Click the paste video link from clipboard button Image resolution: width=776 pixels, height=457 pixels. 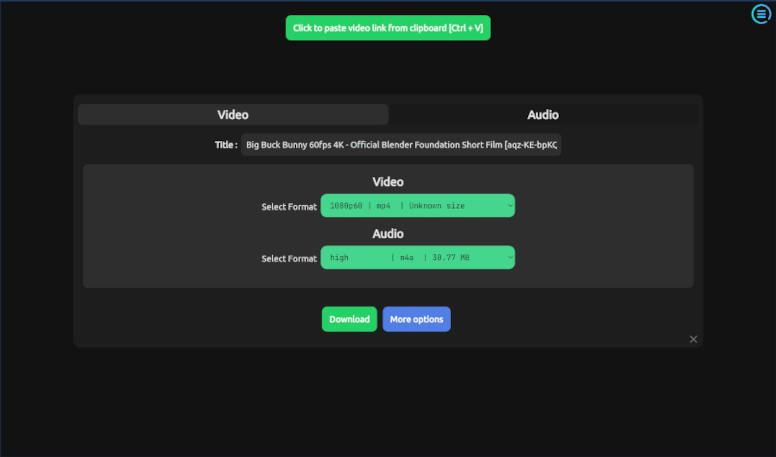coord(388,28)
